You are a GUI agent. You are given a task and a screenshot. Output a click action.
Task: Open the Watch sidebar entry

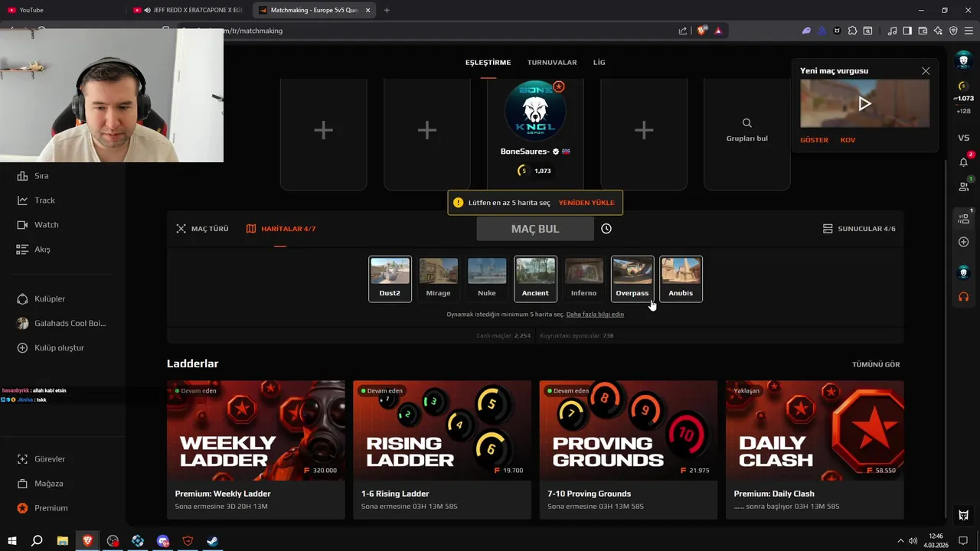click(x=37, y=225)
